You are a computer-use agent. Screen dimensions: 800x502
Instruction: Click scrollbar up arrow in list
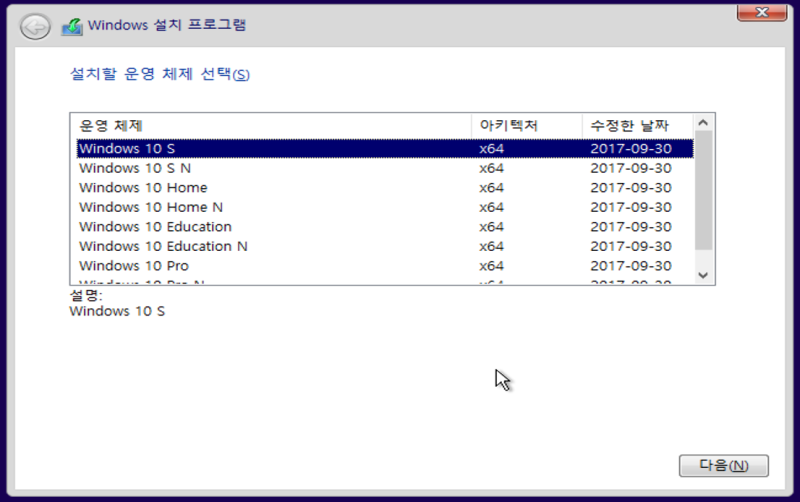coord(703,122)
